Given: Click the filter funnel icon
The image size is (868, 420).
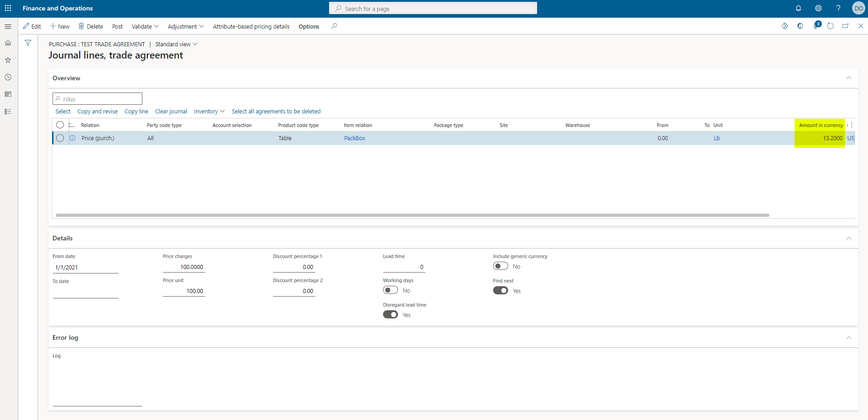Looking at the screenshot, I should click(x=28, y=43).
